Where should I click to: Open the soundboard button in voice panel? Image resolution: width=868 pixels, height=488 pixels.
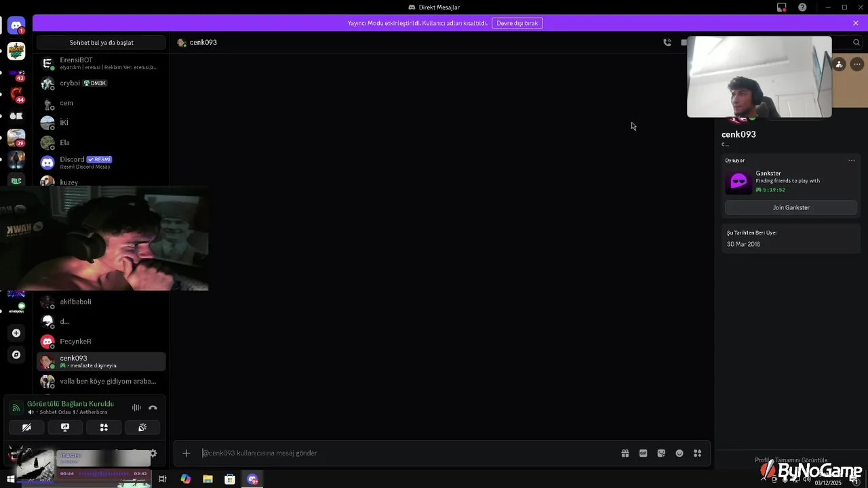point(142,428)
